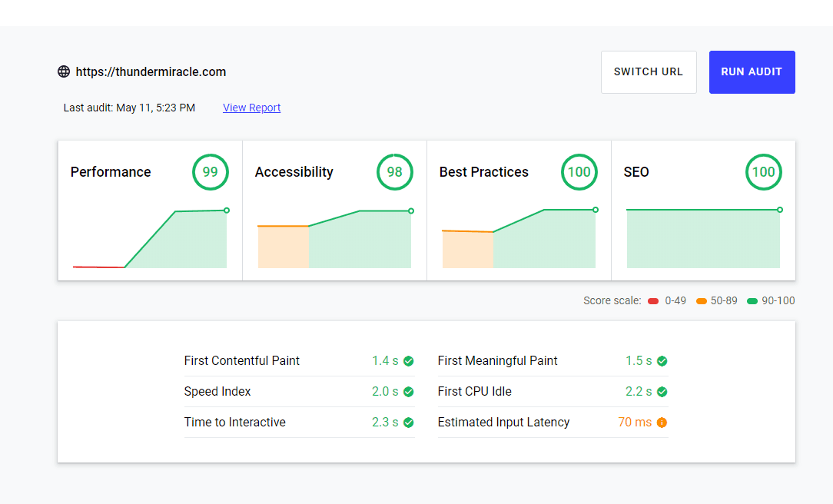Click the SEO score 100 gauge

click(763, 172)
